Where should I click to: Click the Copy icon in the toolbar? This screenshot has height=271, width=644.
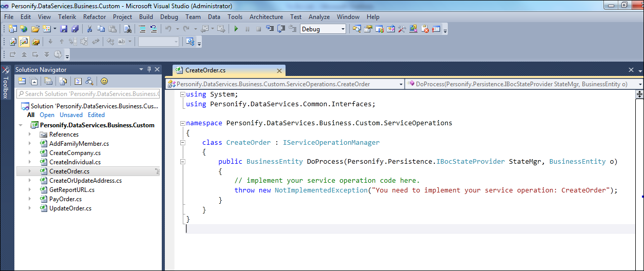pyautogui.click(x=101, y=29)
